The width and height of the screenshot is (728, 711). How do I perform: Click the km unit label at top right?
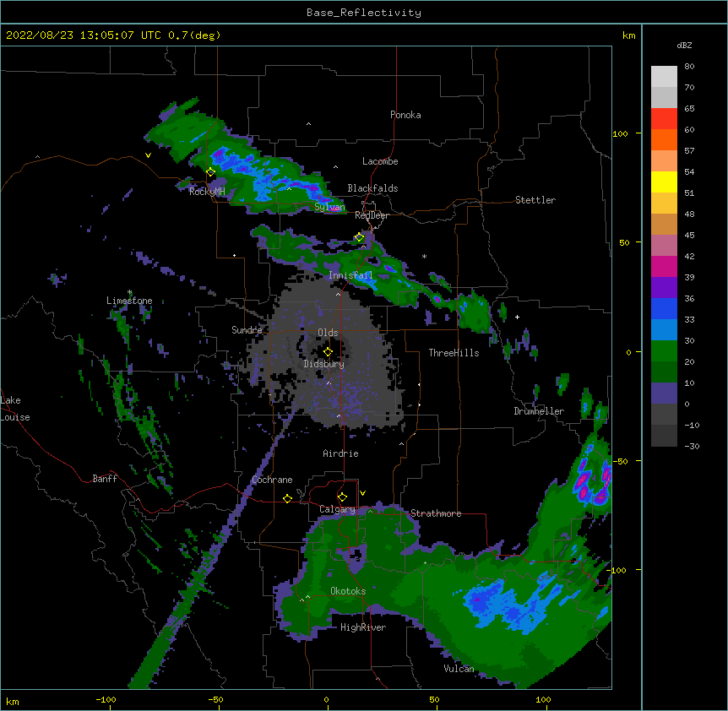click(629, 35)
